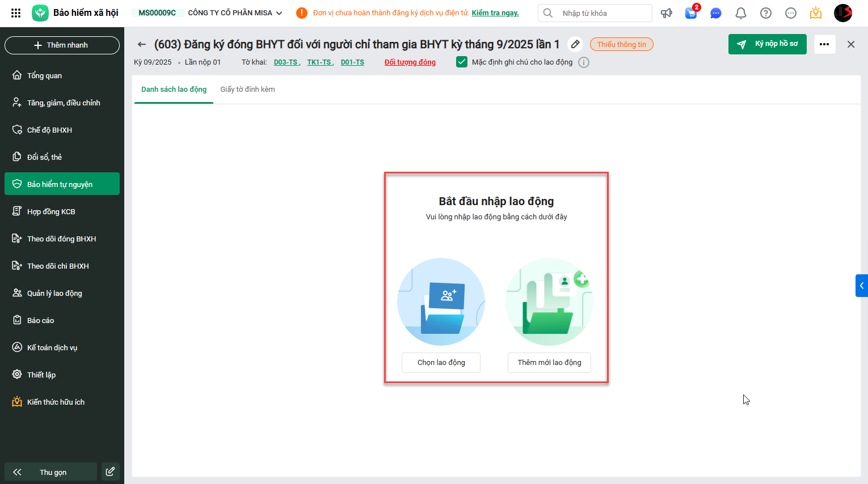Open the Đối tượng đóng link

pos(410,62)
